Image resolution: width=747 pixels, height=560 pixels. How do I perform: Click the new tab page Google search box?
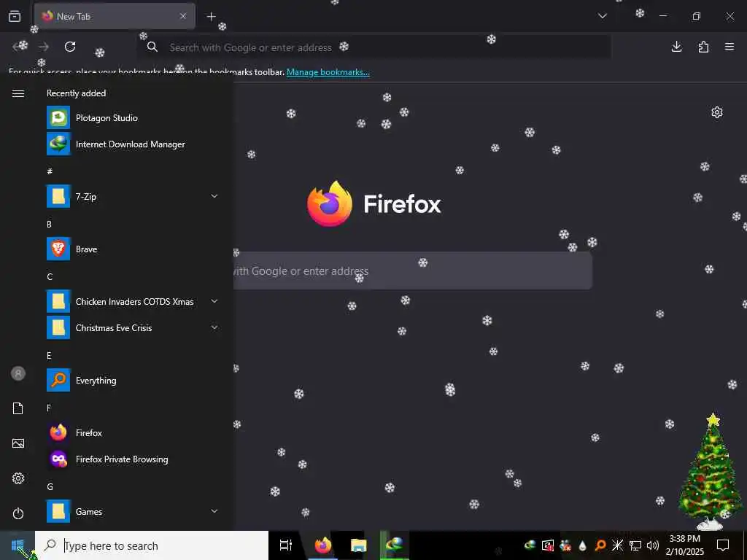click(x=413, y=271)
